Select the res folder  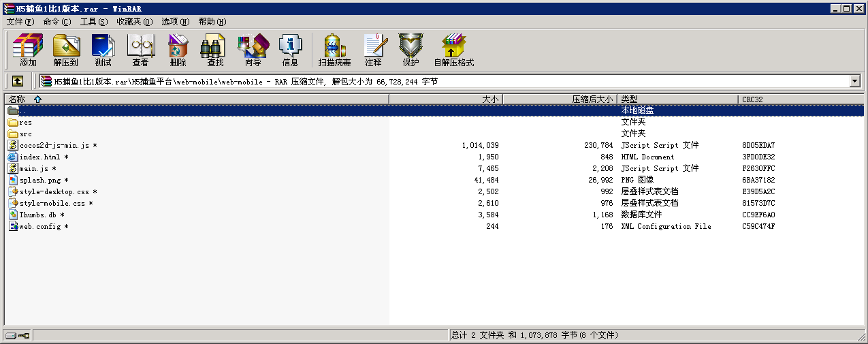(25, 123)
